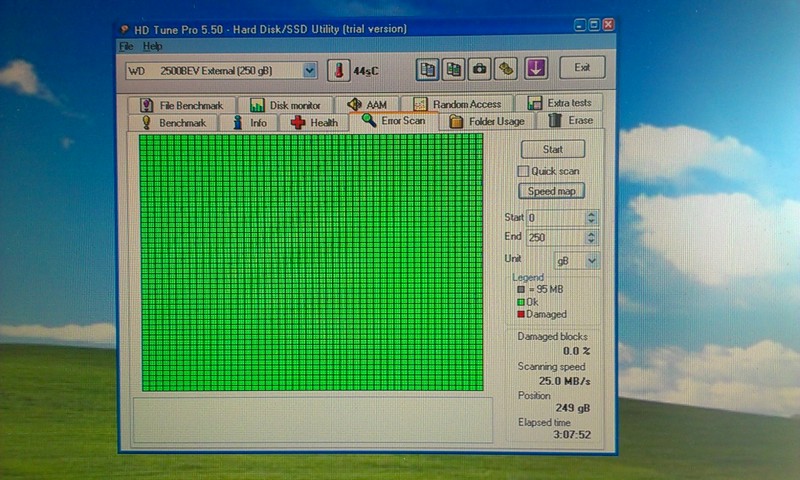
Task: Switch to the Benchmark tab
Action: [x=173, y=122]
